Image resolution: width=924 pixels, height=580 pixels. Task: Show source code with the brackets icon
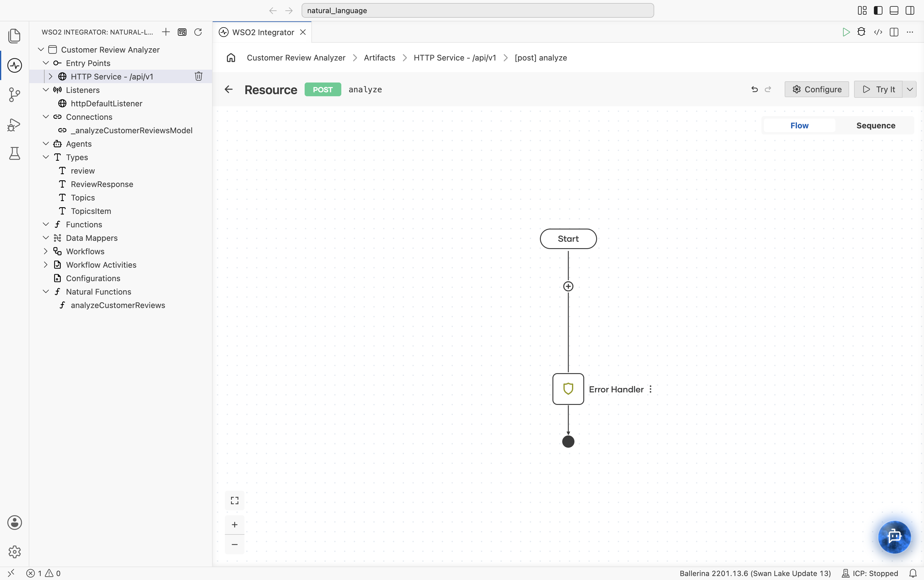tap(878, 32)
